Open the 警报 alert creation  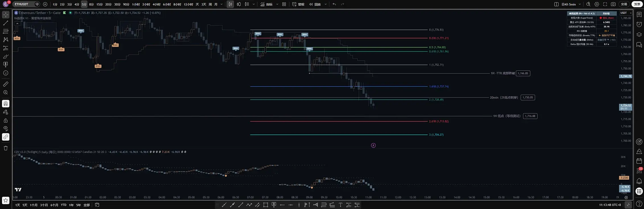point(298,4)
